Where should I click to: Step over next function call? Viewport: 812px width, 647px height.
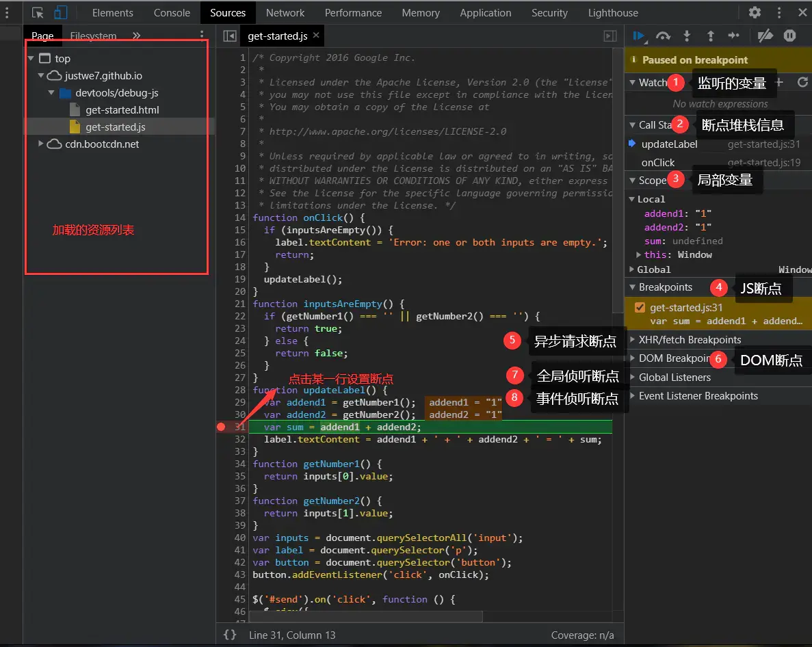pyautogui.click(x=663, y=36)
